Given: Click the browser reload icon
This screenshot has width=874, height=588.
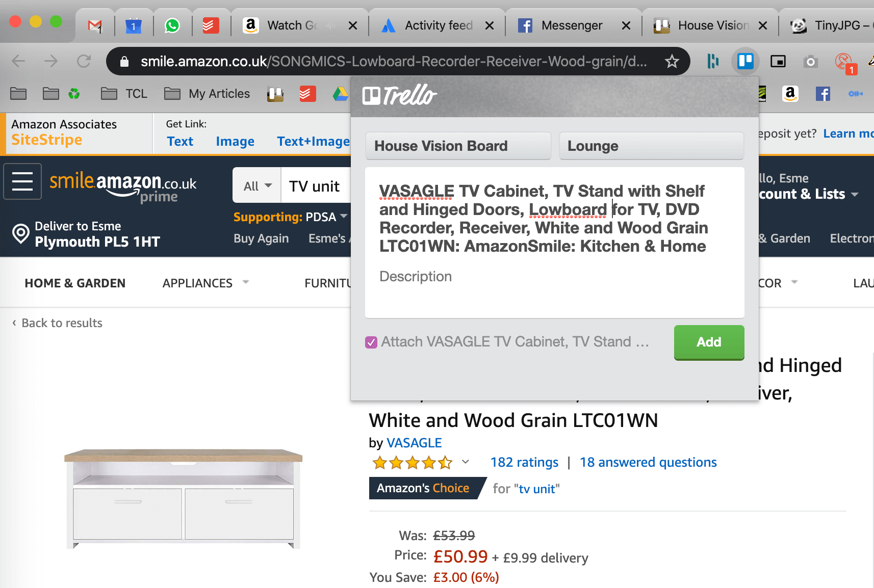Looking at the screenshot, I should point(84,62).
